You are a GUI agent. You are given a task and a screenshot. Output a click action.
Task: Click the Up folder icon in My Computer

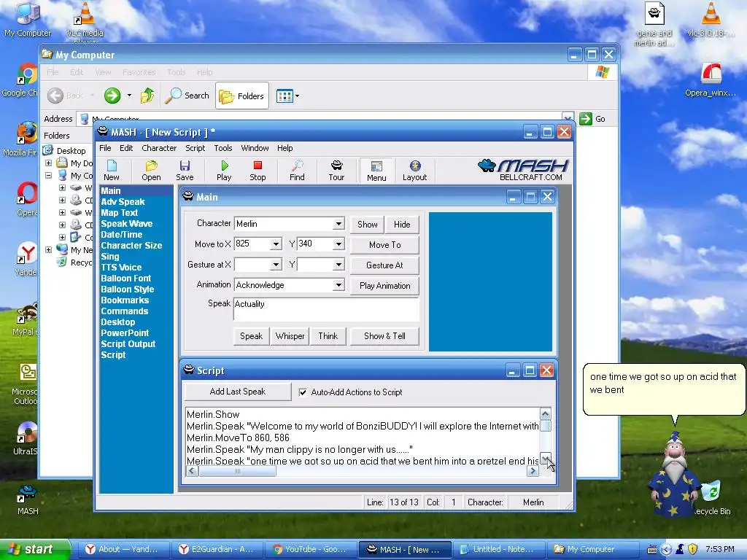[x=147, y=96]
